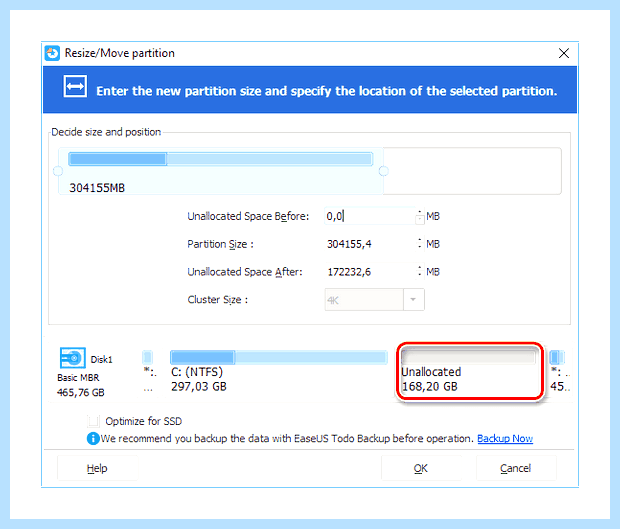Viewport: 620px width, 529px height.
Task: Select the last 45.. partition in disk map
Action: 559,371
